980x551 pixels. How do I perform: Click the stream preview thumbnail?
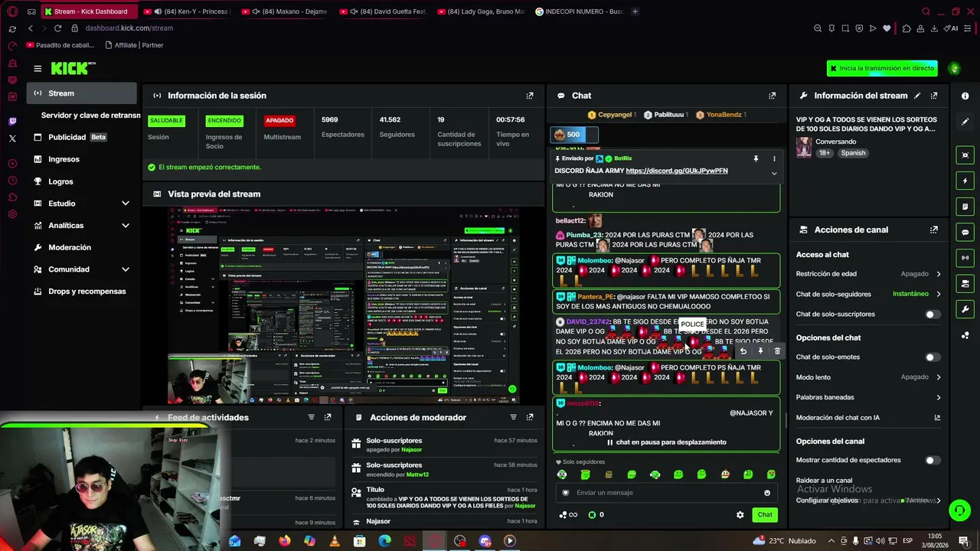click(x=345, y=305)
